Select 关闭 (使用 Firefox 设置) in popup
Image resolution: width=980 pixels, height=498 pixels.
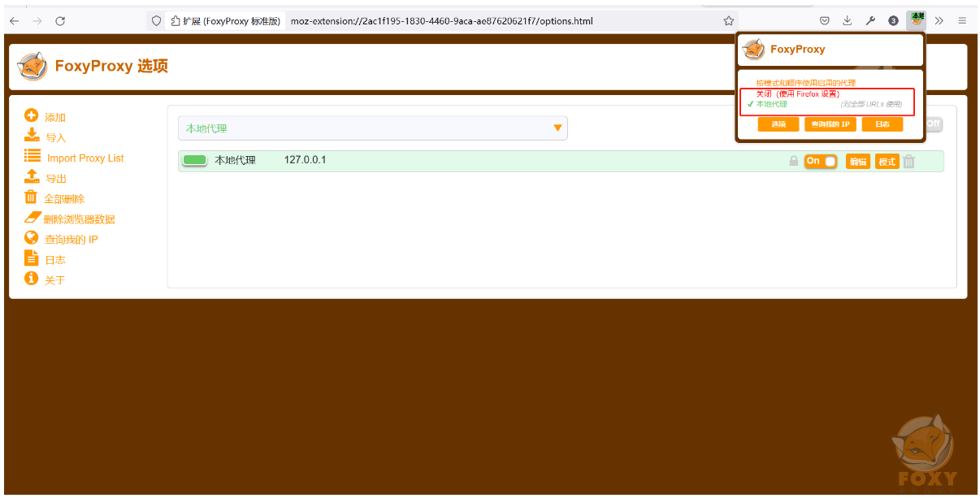[x=797, y=94]
